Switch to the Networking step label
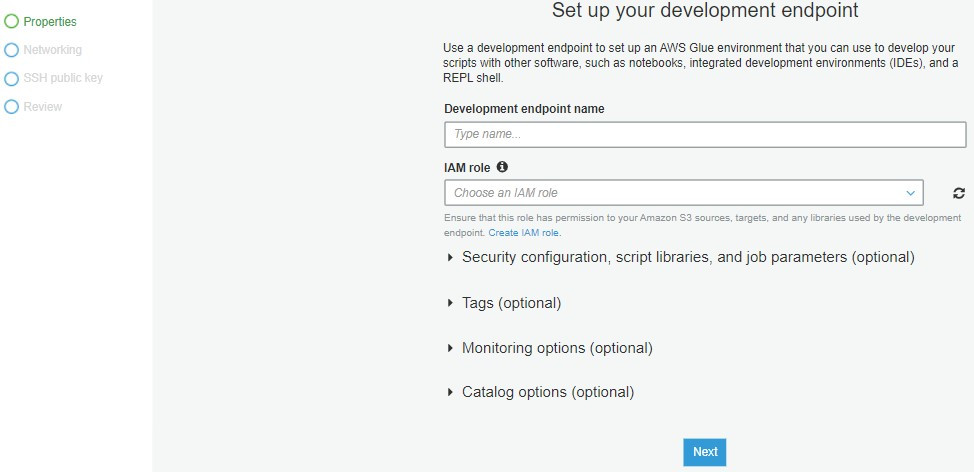Image resolution: width=974 pixels, height=472 pixels. pos(53,49)
